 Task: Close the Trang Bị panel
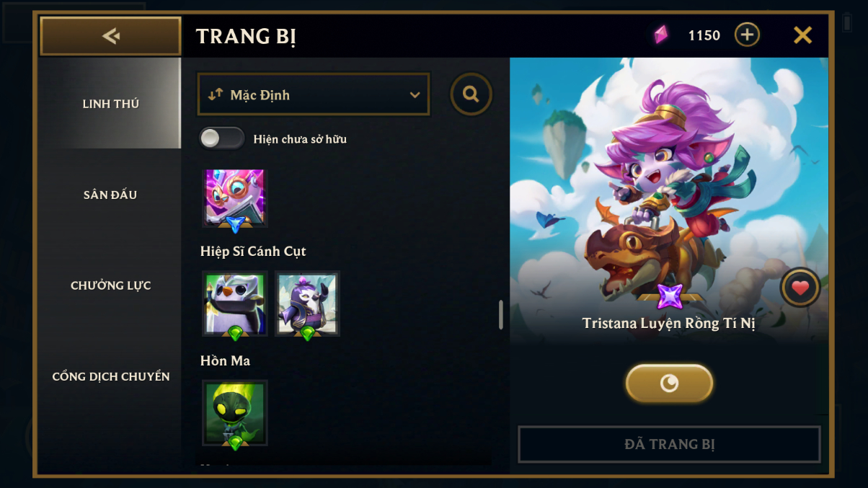pos(802,35)
